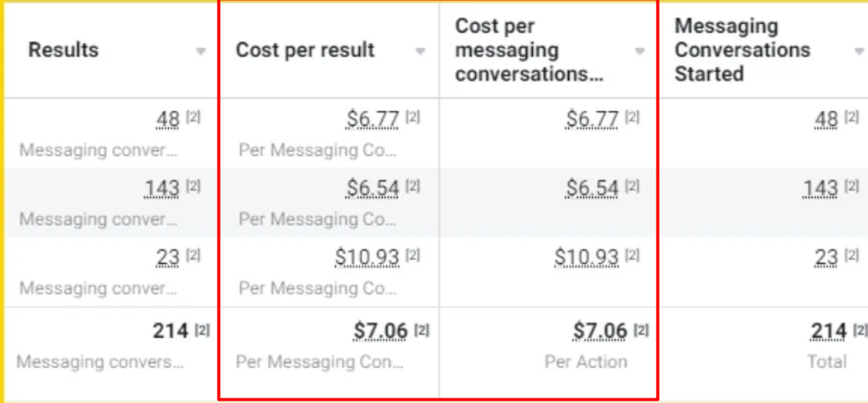Click the $6.54 value under Cost per result
Screen dimensions: 868x403
[x=372, y=188]
